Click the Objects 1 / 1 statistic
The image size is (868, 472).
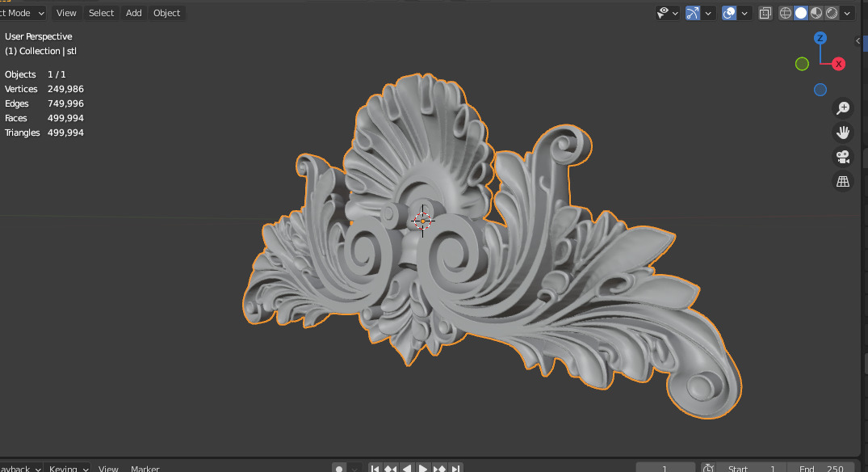point(36,74)
